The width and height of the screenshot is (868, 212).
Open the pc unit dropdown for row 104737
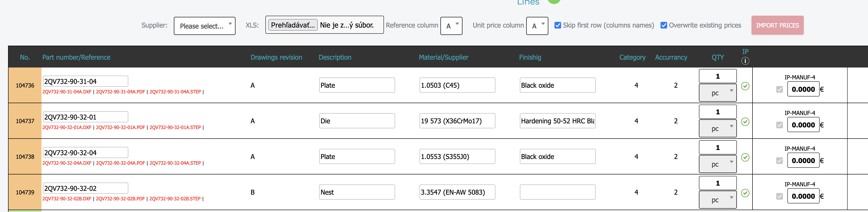click(x=717, y=129)
